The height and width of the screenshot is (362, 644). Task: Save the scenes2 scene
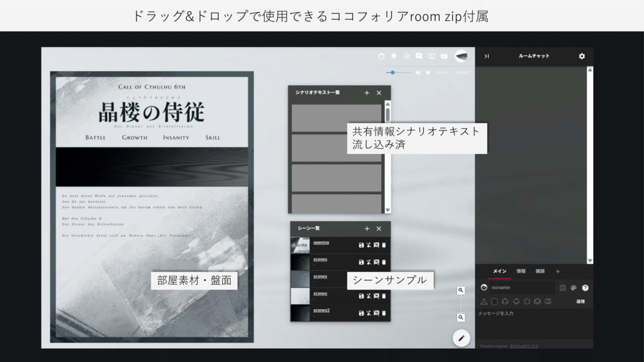pyautogui.click(x=361, y=313)
